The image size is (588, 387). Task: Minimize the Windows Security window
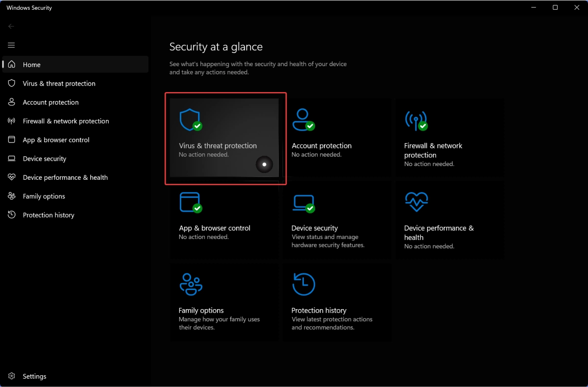533,7
